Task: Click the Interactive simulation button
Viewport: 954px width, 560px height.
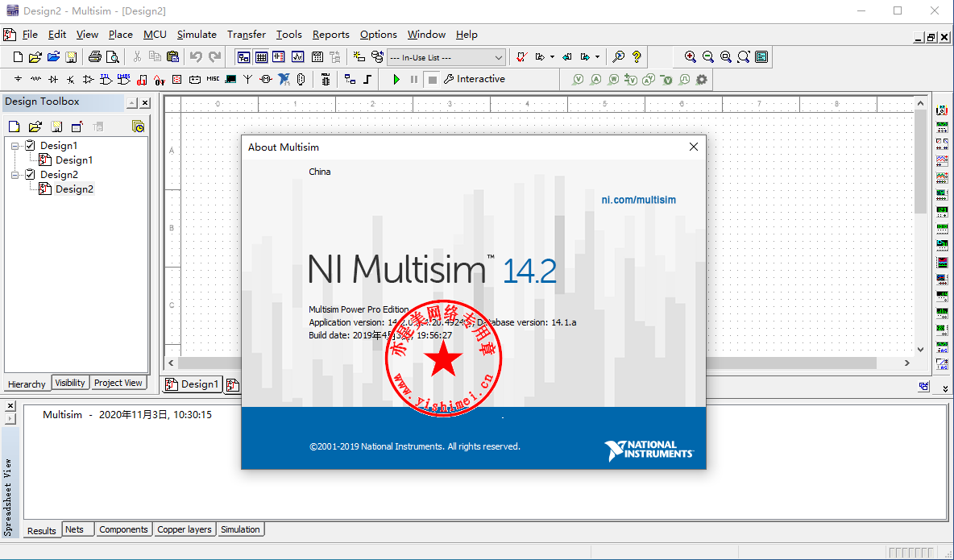Action: tap(475, 79)
